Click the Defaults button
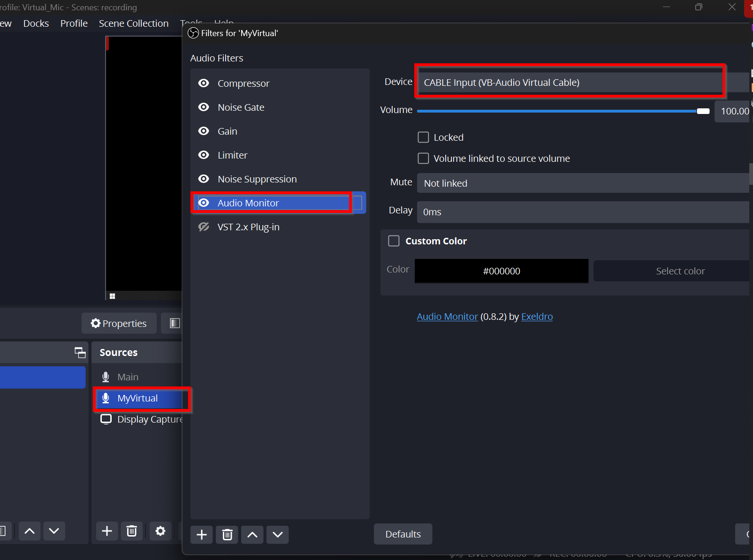753x560 pixels. [403, 534]
